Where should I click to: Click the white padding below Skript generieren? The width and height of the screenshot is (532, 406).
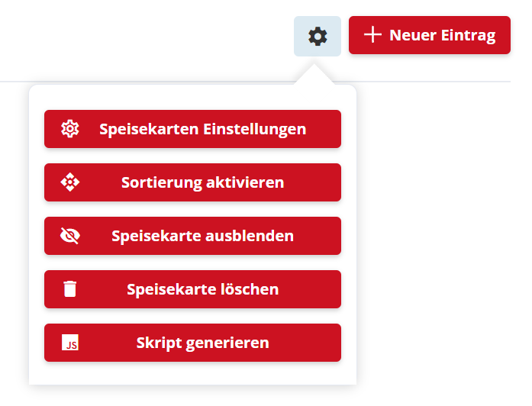click(192, 373)
